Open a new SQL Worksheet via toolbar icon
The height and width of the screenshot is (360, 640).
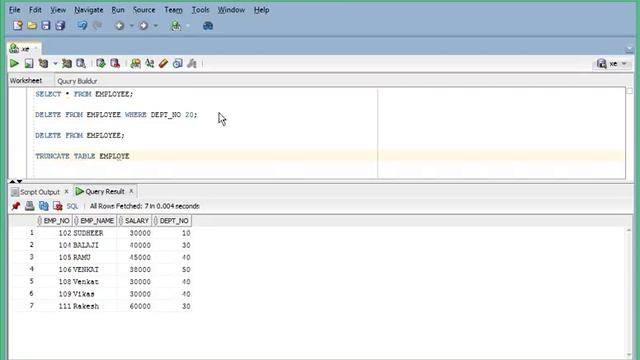(176, 26)
